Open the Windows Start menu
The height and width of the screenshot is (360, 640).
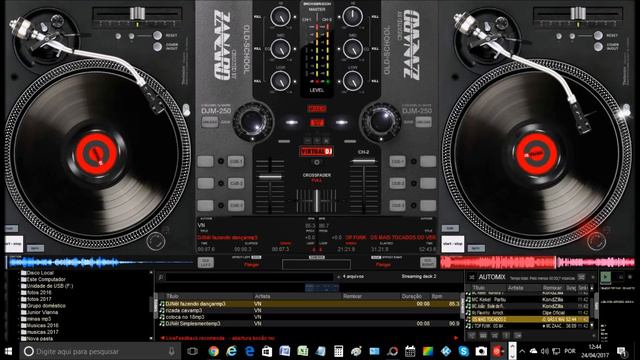9,351
